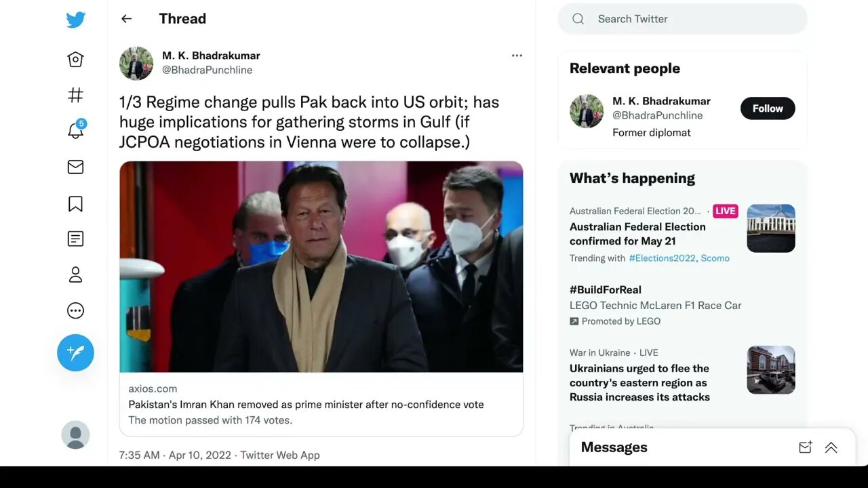Start a new message from Messages drawer
This screenshot has width=868, height=488.
point(805,447)
